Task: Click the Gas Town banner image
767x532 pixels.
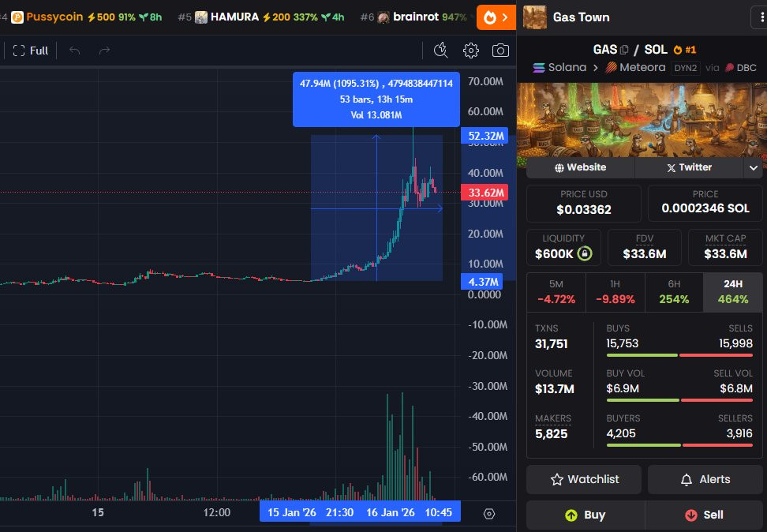Action: (642, 120)
